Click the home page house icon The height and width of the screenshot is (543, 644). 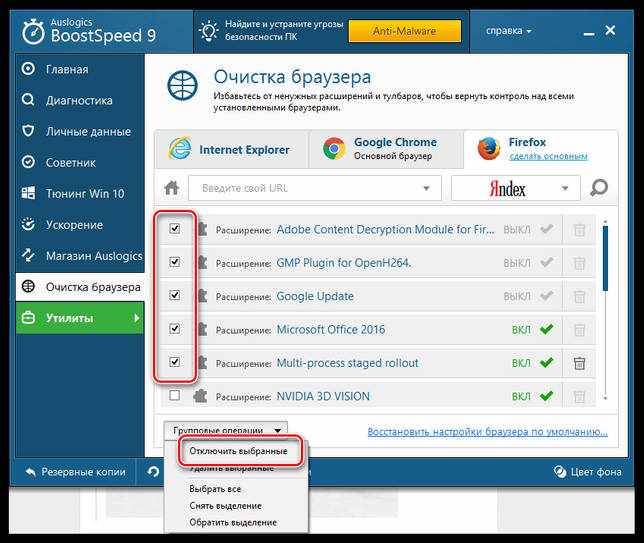(172, 188)
